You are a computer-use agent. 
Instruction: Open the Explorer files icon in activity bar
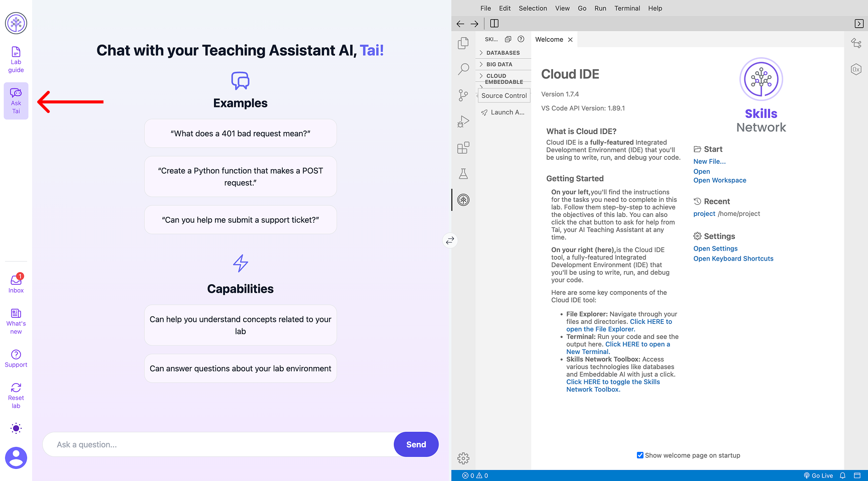click(x=463, y=44)
